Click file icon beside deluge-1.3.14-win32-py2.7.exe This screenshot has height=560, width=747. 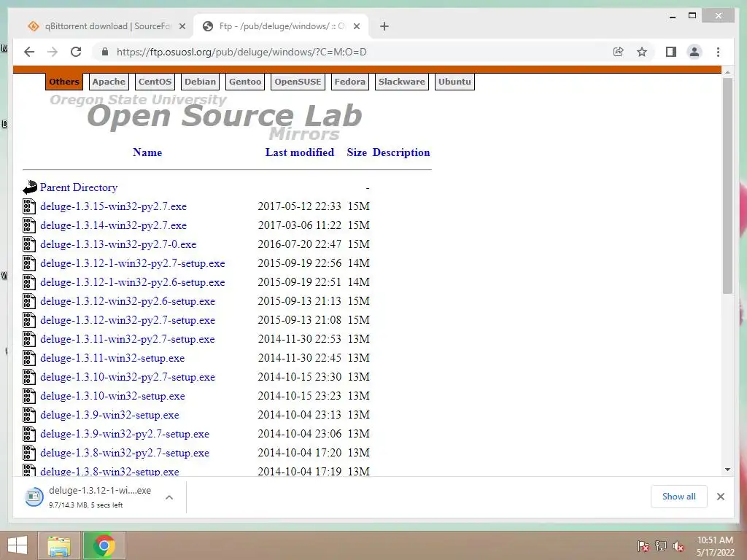click(x=29, y=225)
